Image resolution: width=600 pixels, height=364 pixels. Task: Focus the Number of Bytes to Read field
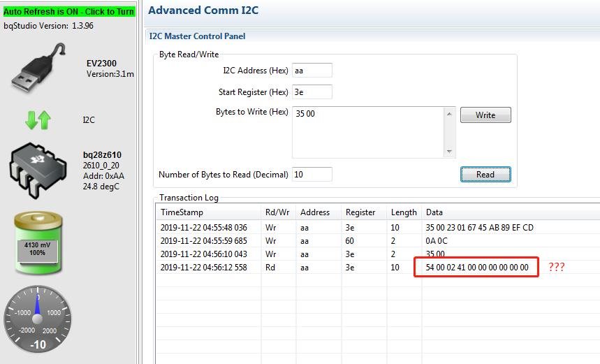click(x=312, y=175)
